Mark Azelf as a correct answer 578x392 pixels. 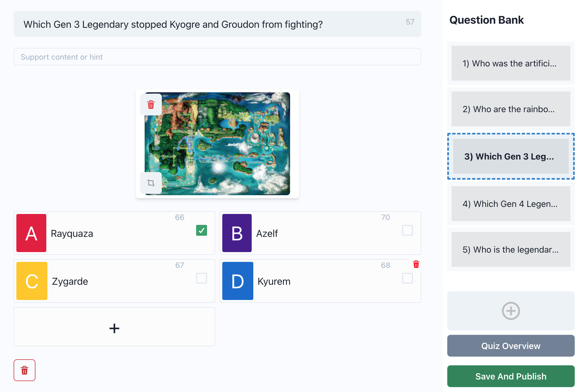click(407, 231)
